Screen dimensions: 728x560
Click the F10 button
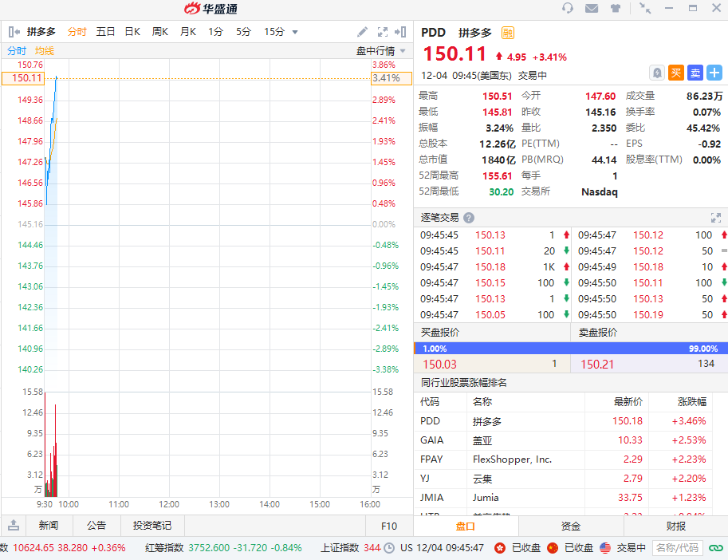389,526
